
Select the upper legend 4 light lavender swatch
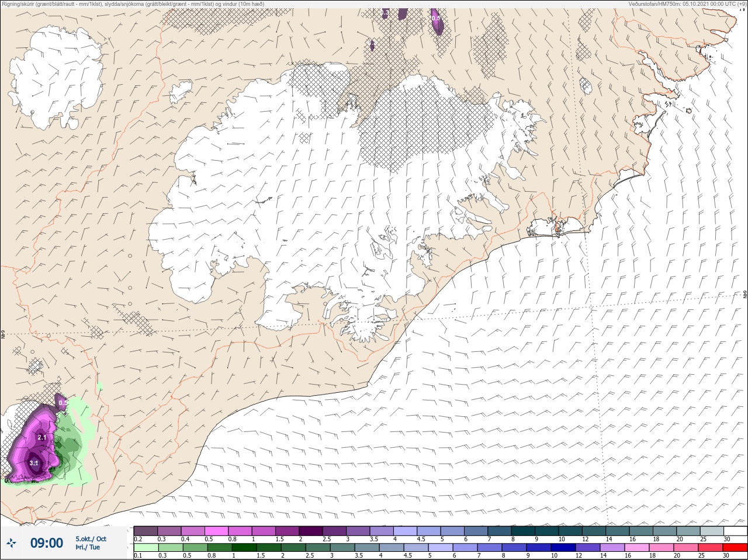point(406,531)
